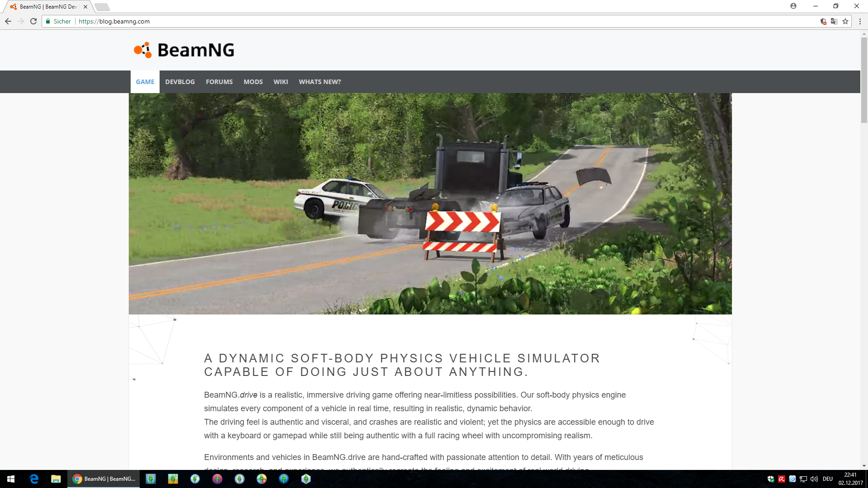Click the blue circular tray icon
Image resolution: width=868 pixels, height=488 pixels.
pyautogui.click(x=793, y=479)
